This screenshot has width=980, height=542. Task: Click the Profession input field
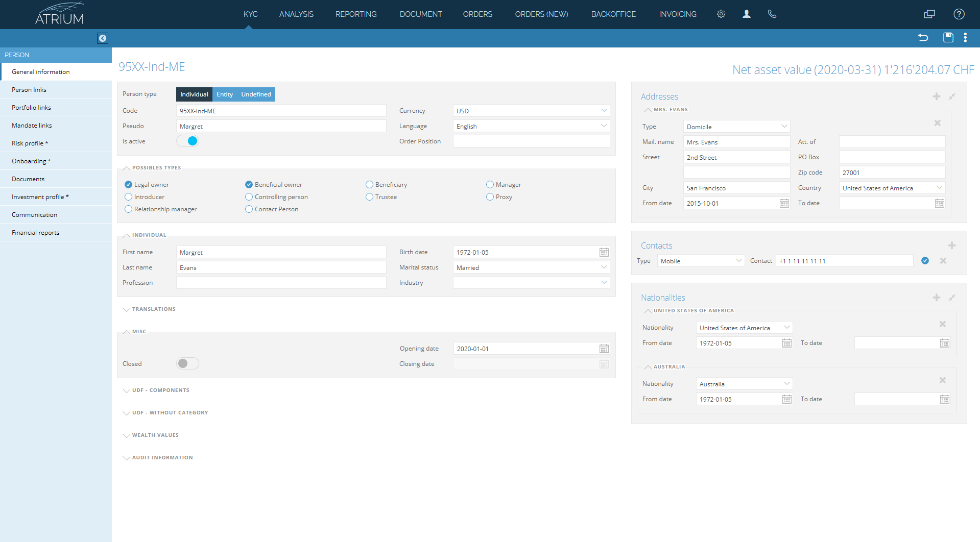click(x=281, y=282)
